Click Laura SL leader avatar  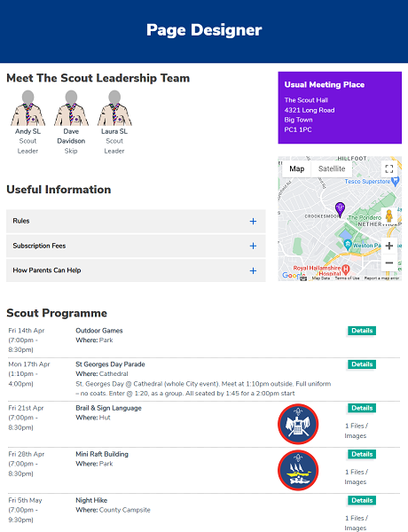point(114,108)
